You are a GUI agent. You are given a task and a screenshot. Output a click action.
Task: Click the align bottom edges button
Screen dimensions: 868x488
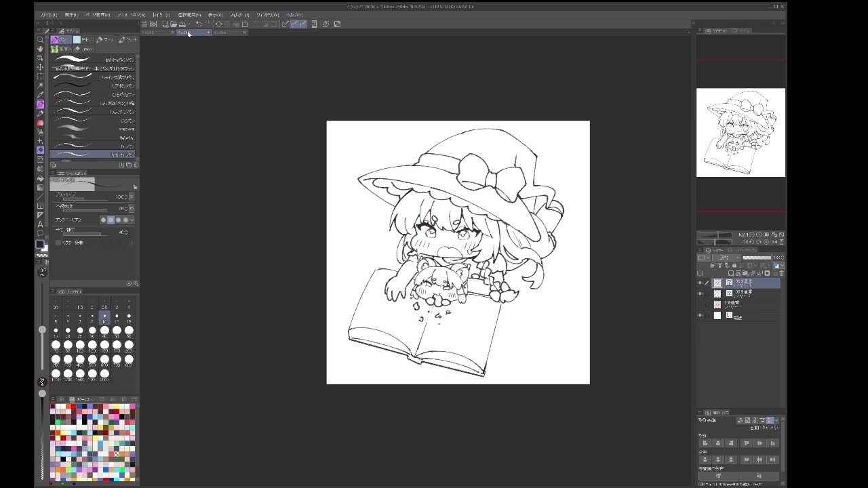pyautogui.click(x=772, y=443)
